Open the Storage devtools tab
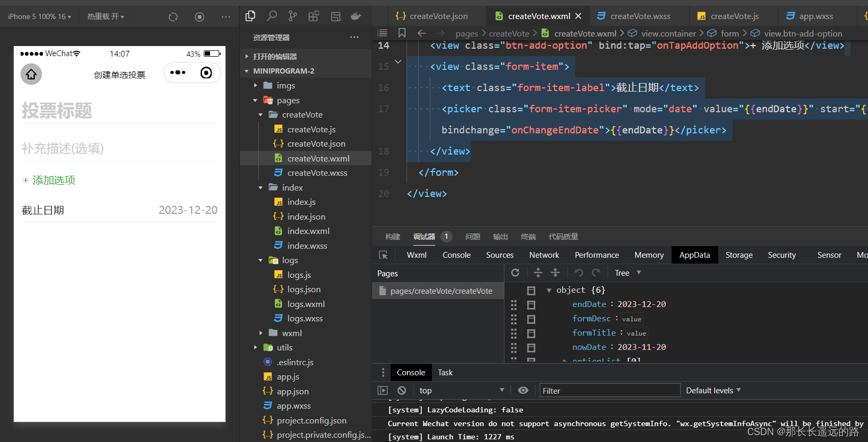The height and width of the screenshot is (442, 868). [739, 255]
